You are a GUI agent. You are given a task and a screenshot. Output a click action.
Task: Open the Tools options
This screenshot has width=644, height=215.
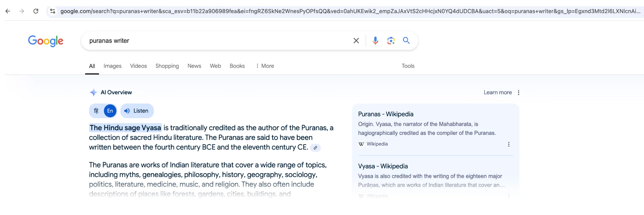pos(408,66)
